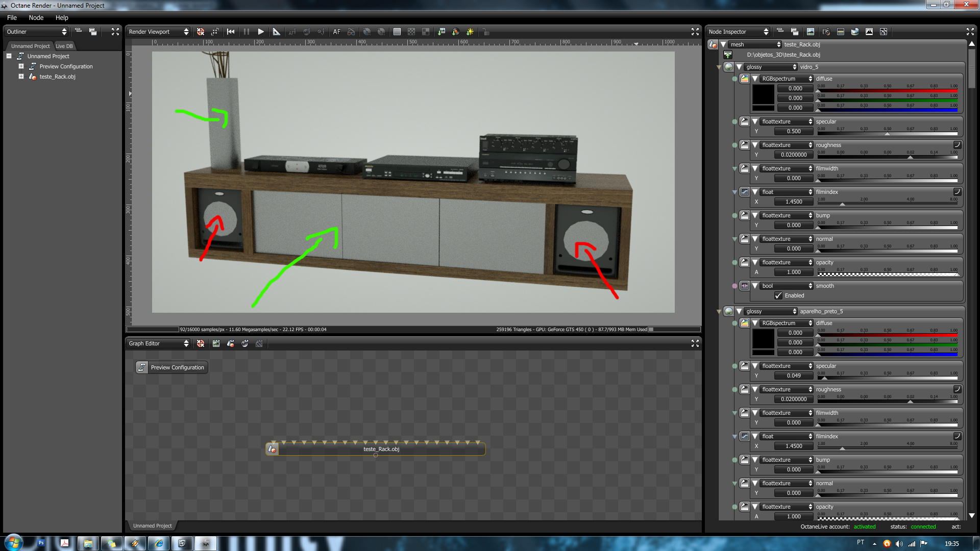
Task: Click the load mesh file icon
Action: 728,55
